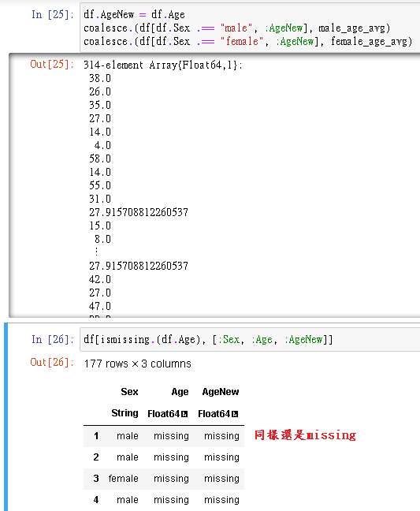The image size is (420, 511).
Task: Focus the code editor of cell In [26]
Action: tap(250, 340)
